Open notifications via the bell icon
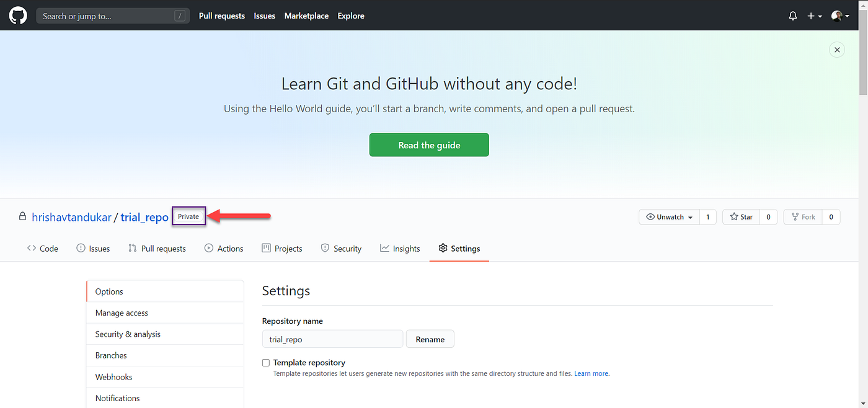868x408 pixels. 792,16
